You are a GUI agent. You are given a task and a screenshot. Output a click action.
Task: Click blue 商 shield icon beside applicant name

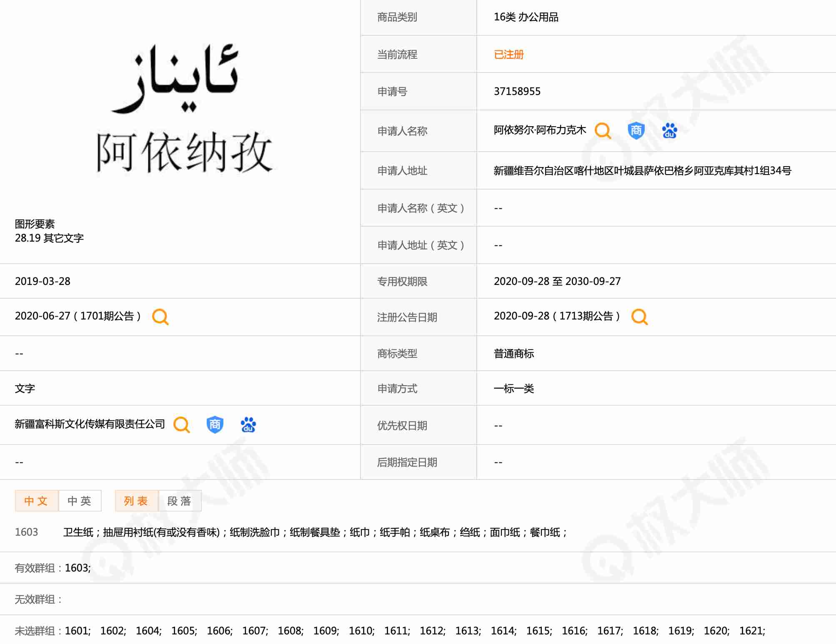point(636,131)
